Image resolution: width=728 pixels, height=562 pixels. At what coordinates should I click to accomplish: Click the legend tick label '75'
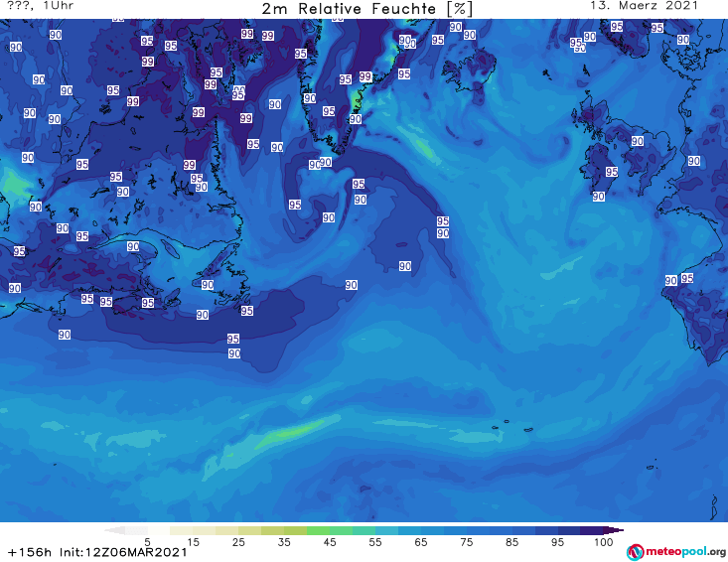pos(466,542)
